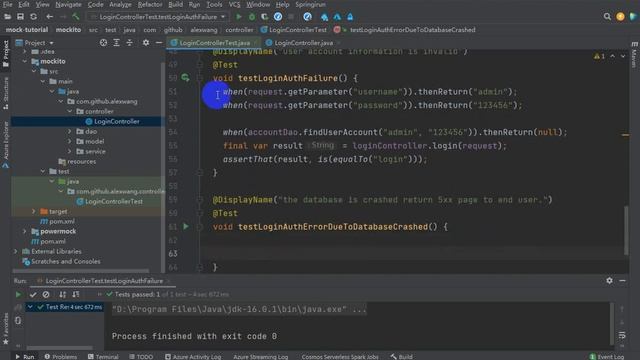This screenshot has width=640, height=360.
Task: Start debugging with the bug icon
Action: point(252,17)
